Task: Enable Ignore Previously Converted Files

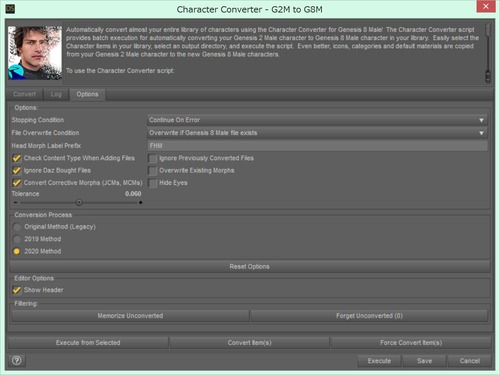Action: (153, 158)
